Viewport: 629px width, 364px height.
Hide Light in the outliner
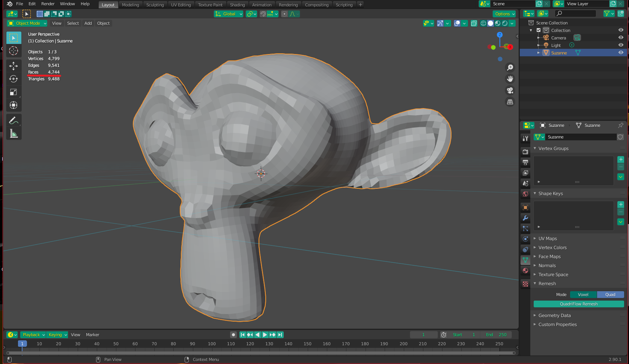(621, 45)
